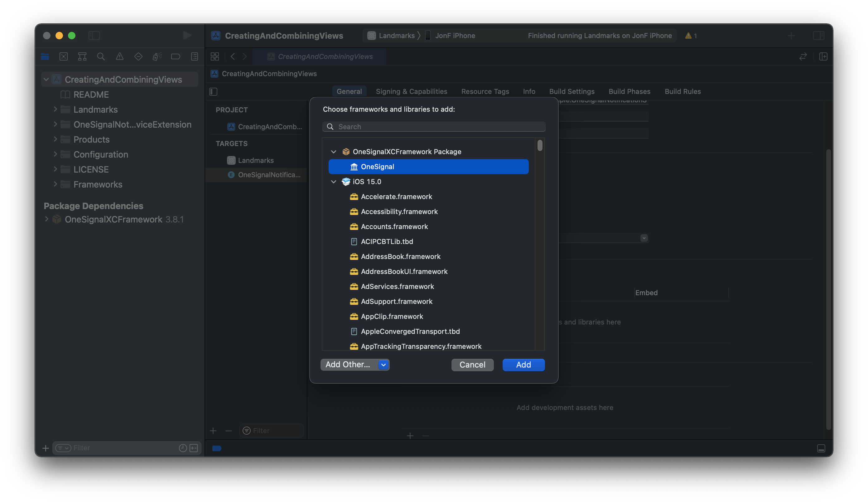Viewport: 868px width, 503px height.
Task: Go forward with the right arrow
Action: tap(244, 56)
